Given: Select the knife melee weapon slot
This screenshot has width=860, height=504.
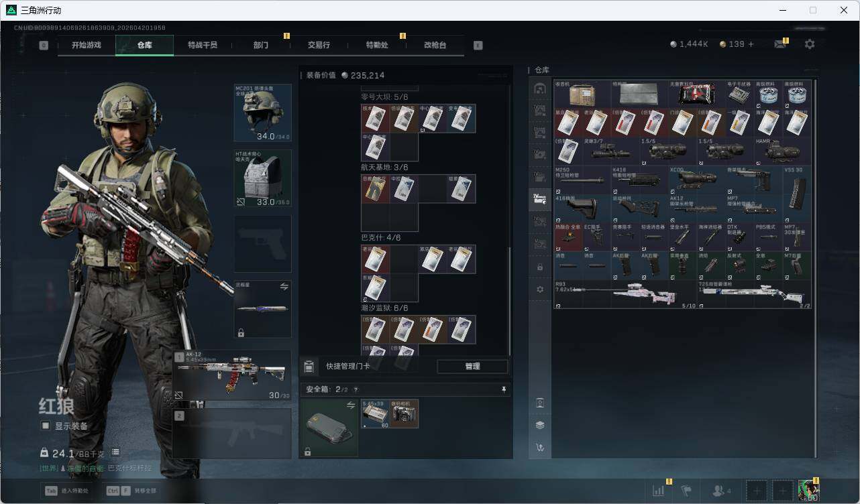Looking at the screenshot, I should [x=262, y=309].
